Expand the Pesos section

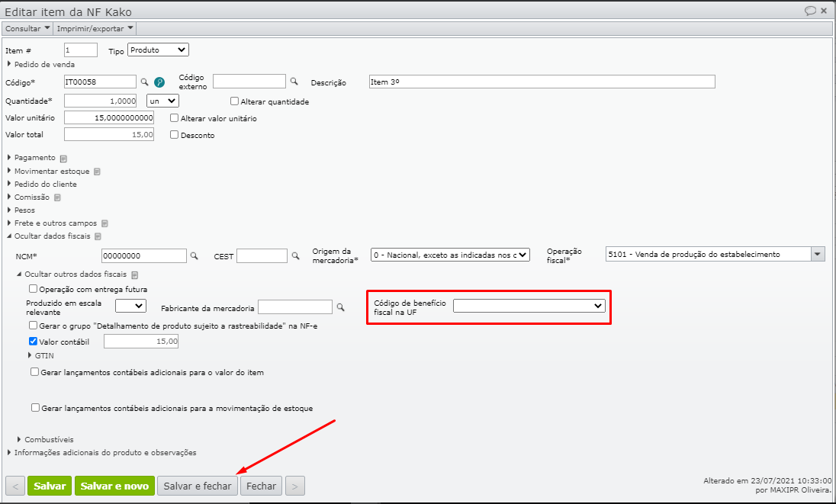click(x=21, y=210)
